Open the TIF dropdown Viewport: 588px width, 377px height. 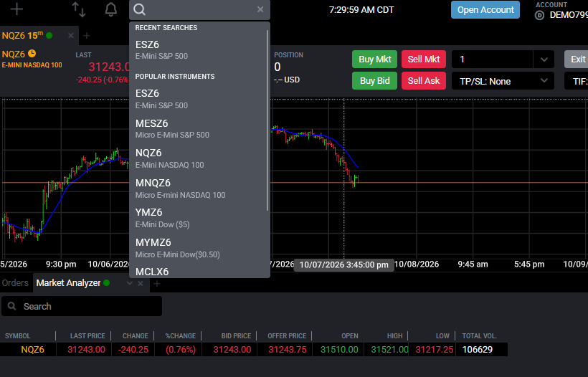point(576,81)
